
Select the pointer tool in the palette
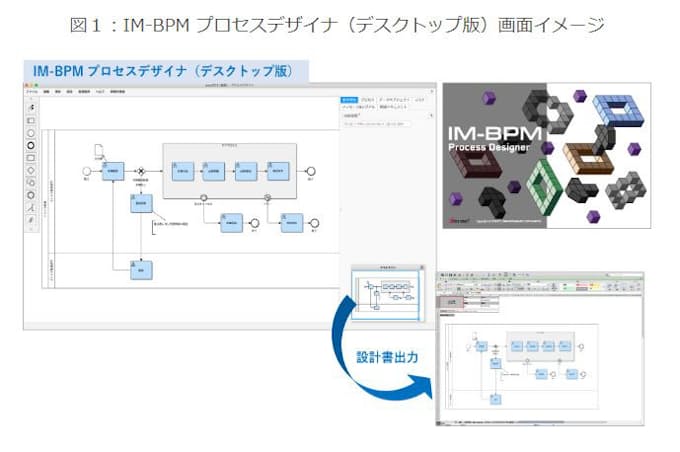click(x=30, y=107)
